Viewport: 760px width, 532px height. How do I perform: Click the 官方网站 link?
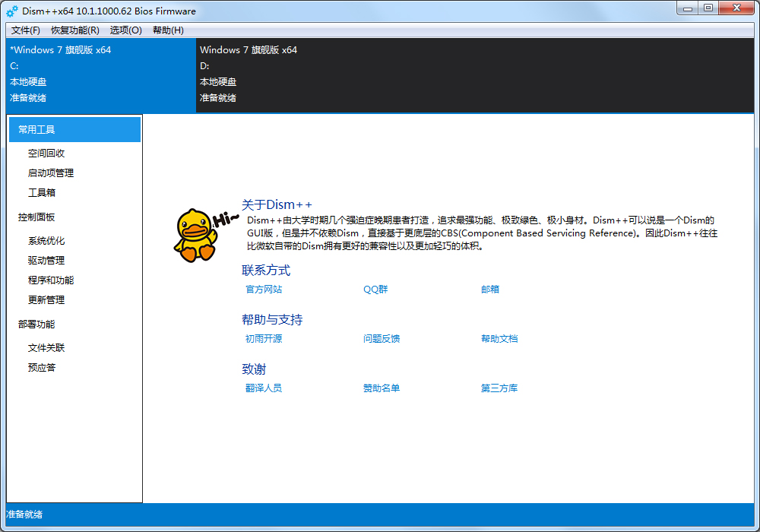(x=264, y=290)
